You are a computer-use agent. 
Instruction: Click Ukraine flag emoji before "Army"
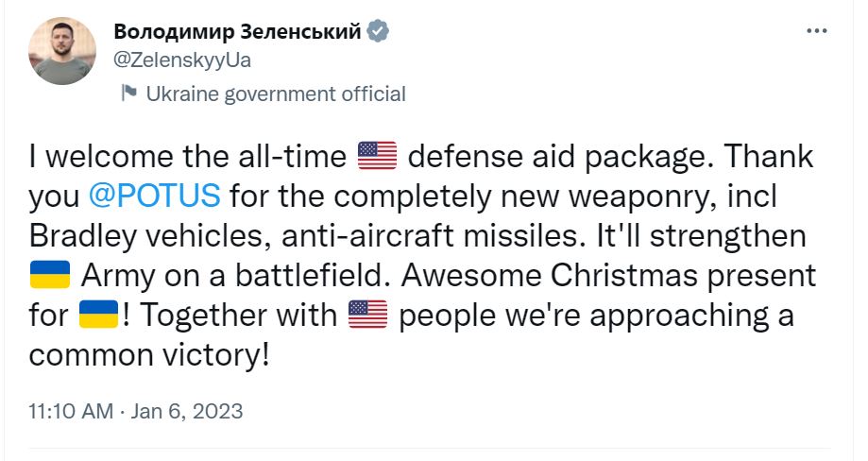click(50, 276)
